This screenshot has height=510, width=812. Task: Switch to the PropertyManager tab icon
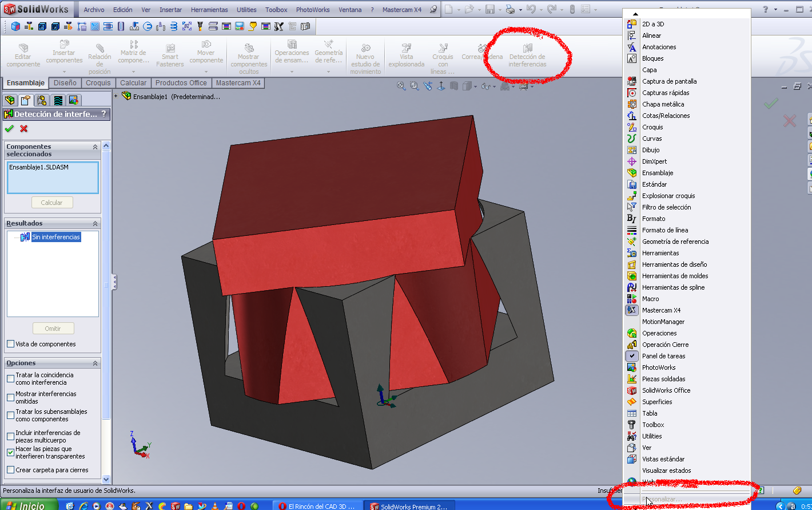[26, 100]
